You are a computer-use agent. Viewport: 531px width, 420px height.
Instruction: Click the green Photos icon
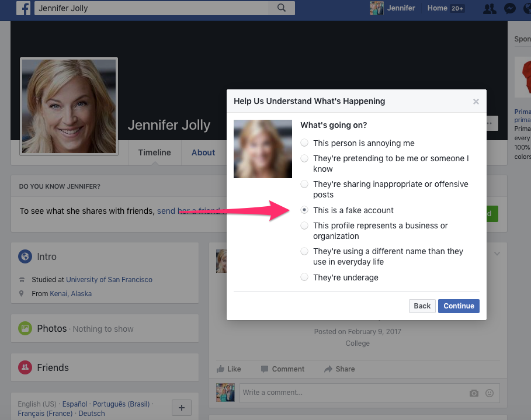coord(25,328)
